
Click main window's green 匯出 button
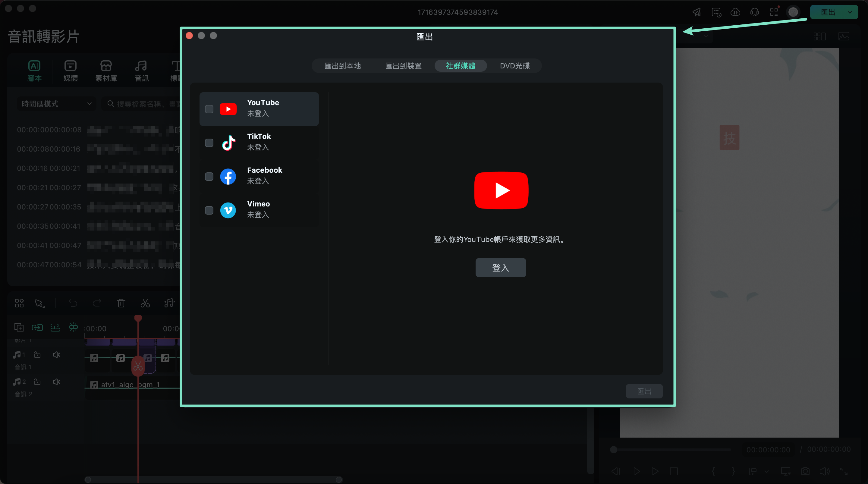pos(828,12)
